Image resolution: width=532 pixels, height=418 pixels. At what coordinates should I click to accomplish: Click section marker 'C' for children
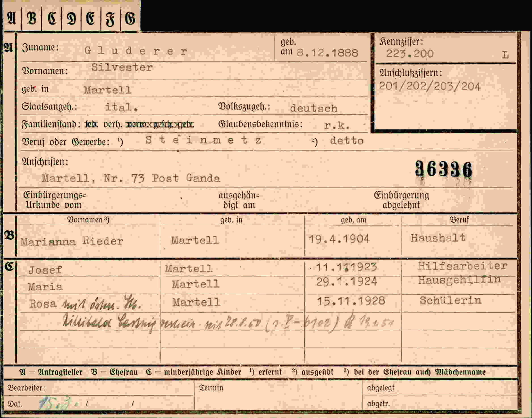click(9, 266)
